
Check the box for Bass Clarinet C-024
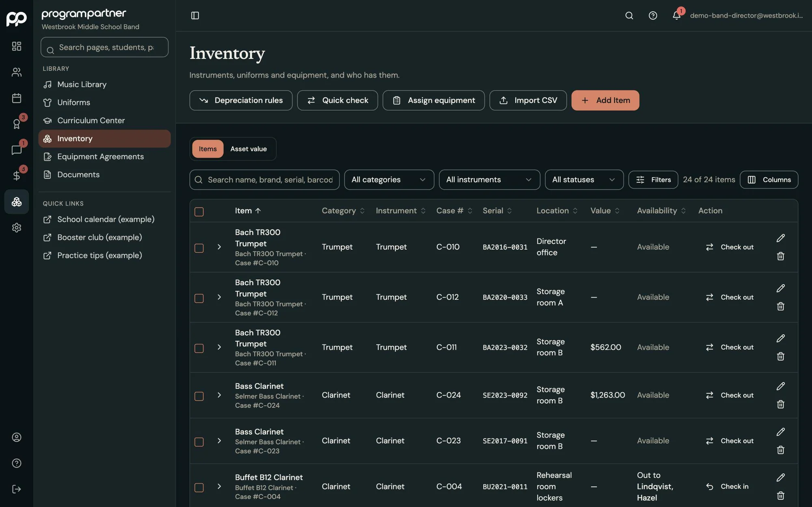coord(199,396)
